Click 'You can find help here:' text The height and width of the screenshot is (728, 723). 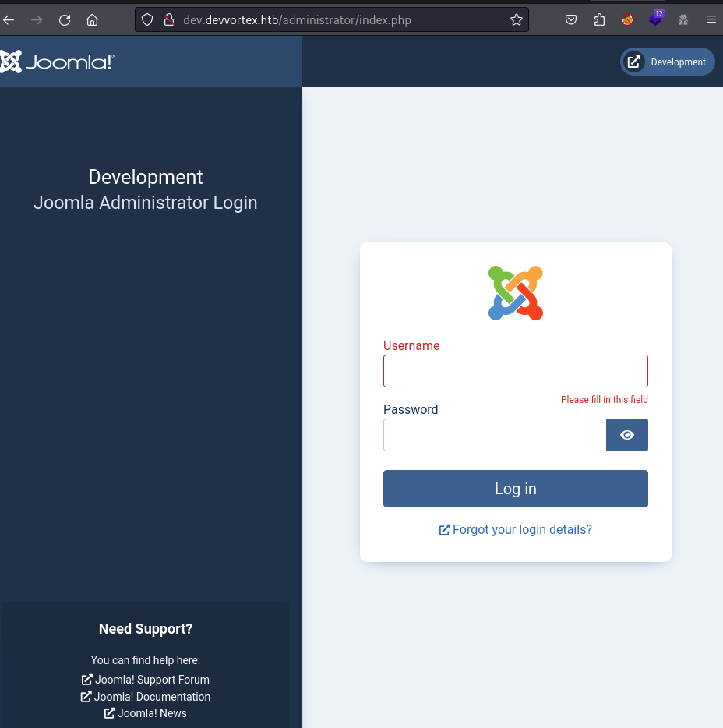tap(146, 660)
